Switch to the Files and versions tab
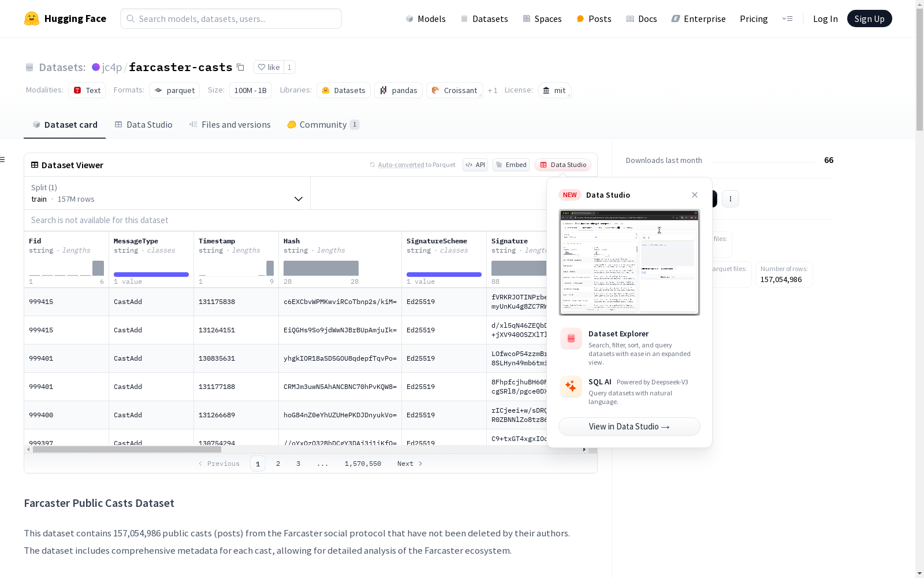This screenshot has height=578, width=924. click(230, 125)
